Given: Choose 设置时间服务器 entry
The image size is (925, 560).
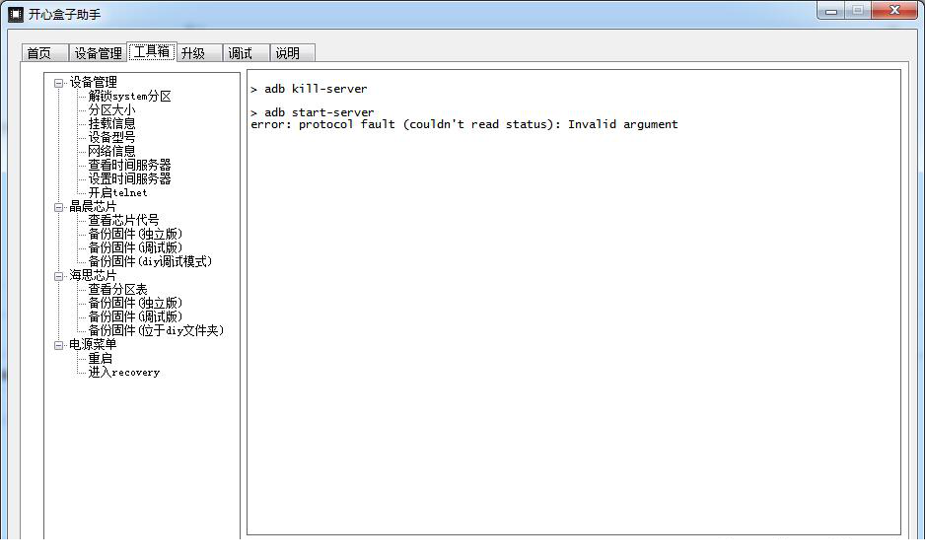Looking at the screenshot, I should pos(129,178).
